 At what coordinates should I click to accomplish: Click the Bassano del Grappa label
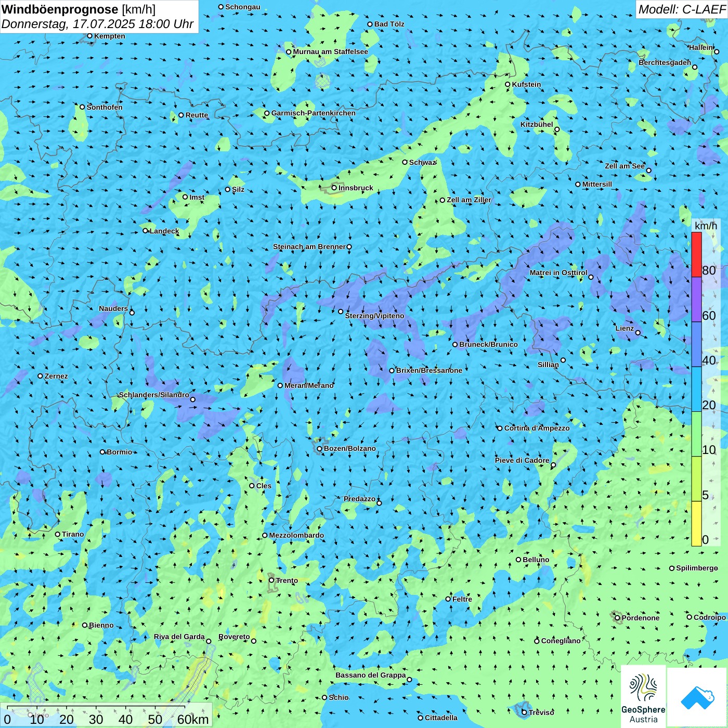371,675
